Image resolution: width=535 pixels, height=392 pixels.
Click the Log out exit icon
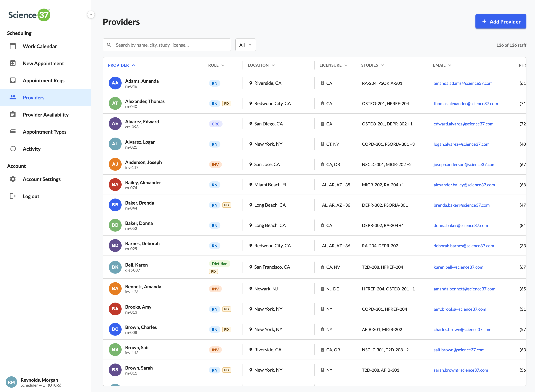pos(13,196)
